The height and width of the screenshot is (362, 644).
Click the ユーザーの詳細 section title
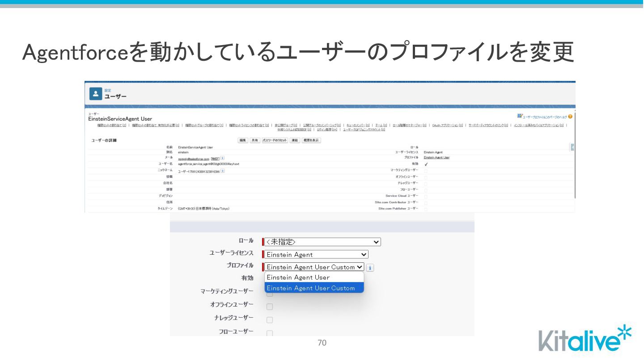coord(104,140)
